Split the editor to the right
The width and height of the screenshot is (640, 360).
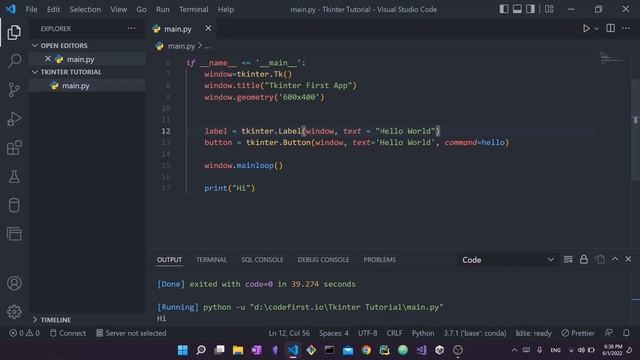[611, 28]
